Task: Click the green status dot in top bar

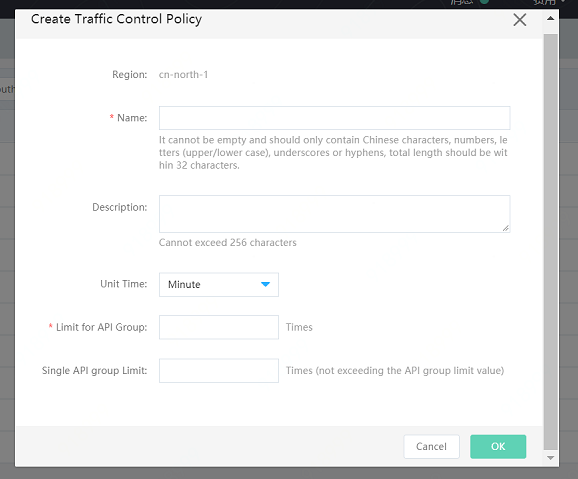Action: click(x=484, y=1)
